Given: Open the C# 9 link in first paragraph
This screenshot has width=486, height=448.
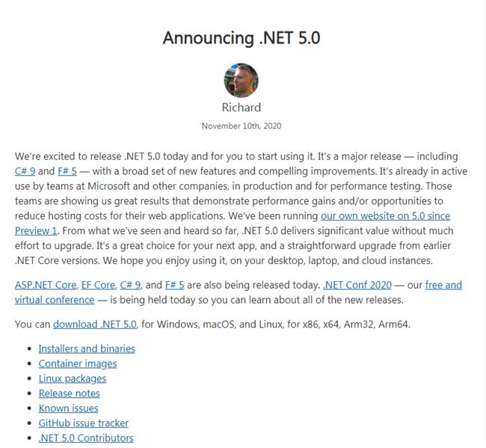Looking at the screenshot, I should [25, 171].
